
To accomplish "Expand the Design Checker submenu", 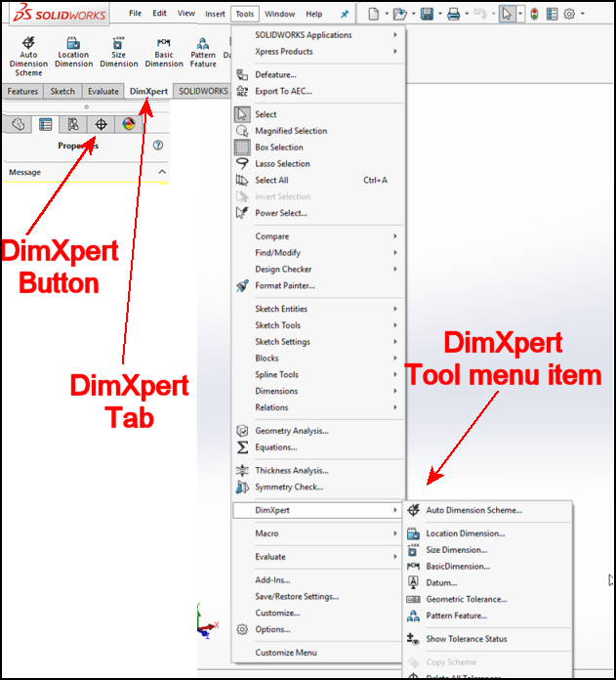I will (318, 269).
